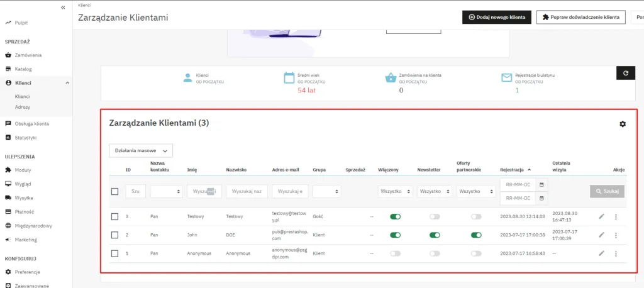
Task: Toggle Newsletter switch for customer Testowy
Action: (x=435, y=216)
